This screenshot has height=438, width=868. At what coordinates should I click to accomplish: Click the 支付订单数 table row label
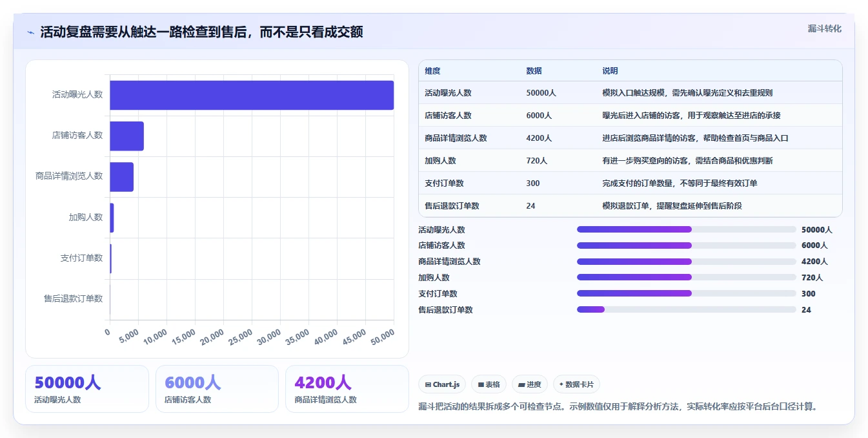point(444,183)
